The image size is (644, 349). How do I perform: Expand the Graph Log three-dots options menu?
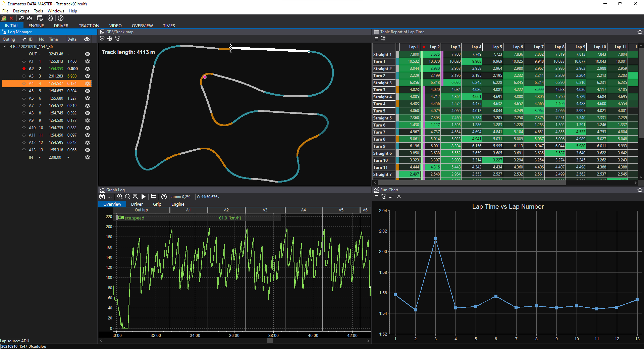click(x=110, y=197)
